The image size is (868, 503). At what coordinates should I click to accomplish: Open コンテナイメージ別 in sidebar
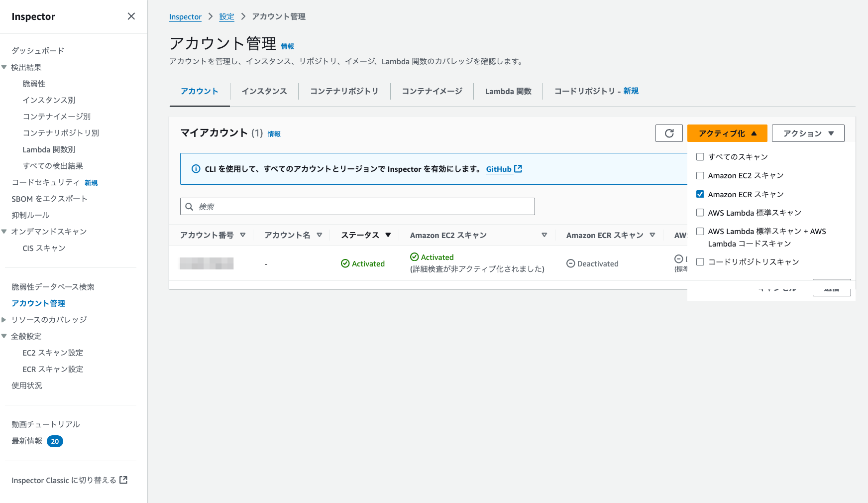pos(57,117)
